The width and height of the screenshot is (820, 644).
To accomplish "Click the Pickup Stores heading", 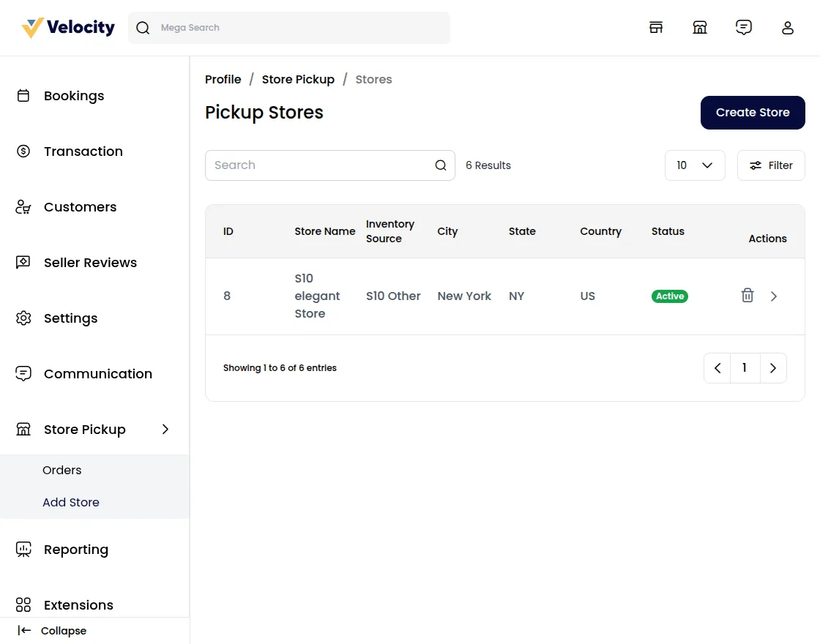I will [x=264, y=113].
